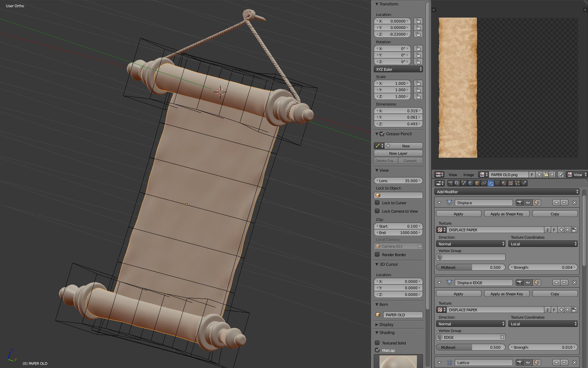Viewport: 588px width, 368px height.
Task: Open image file with folder icon
Action: coord(546,174)
